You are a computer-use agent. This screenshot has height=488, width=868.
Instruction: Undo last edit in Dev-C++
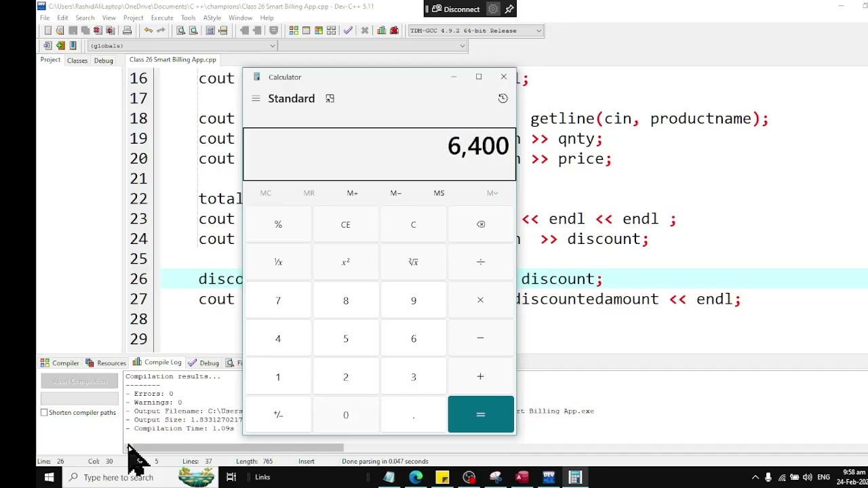[148, 30]
